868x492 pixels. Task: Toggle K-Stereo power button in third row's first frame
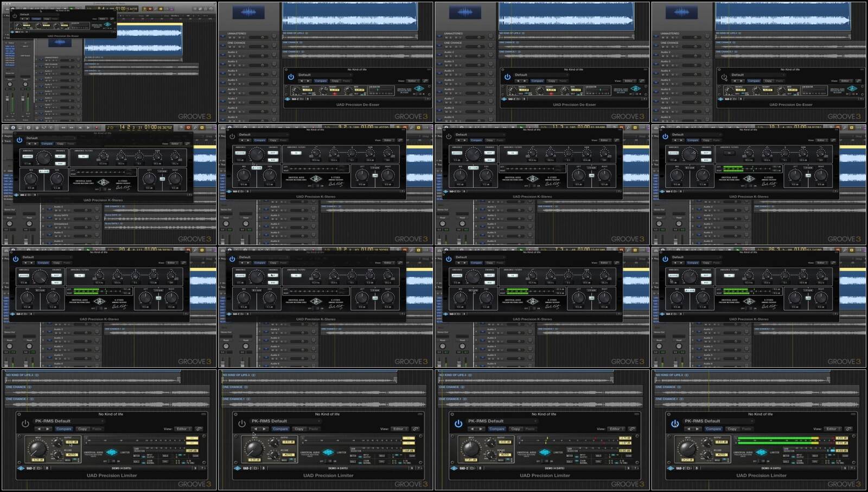click(x=15, y=259)
